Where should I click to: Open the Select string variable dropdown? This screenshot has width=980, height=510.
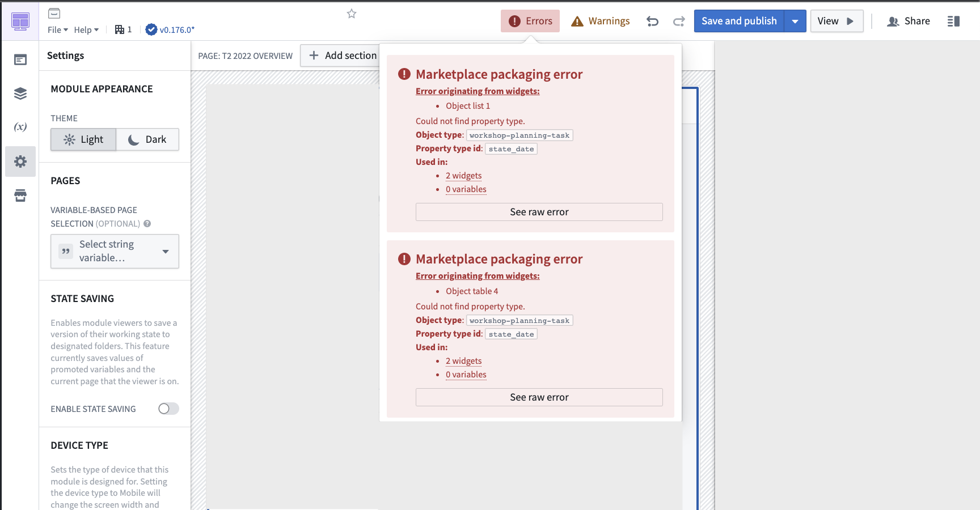115,251
